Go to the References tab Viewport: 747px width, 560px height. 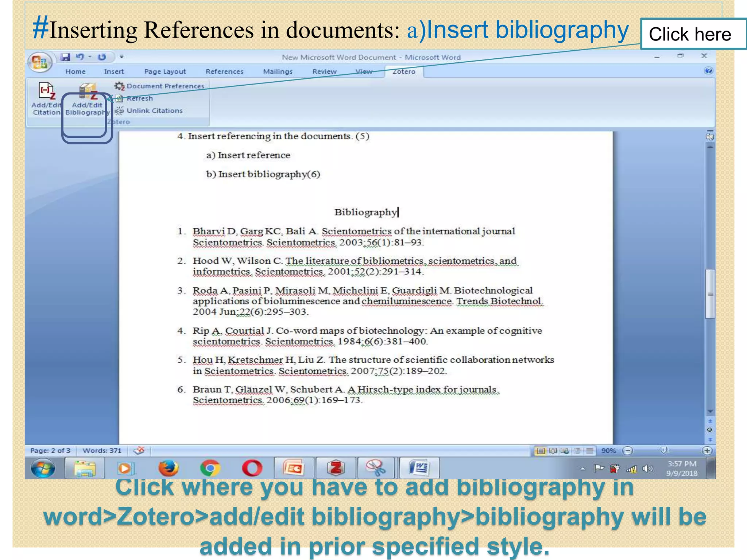click(x=224, y=71)
